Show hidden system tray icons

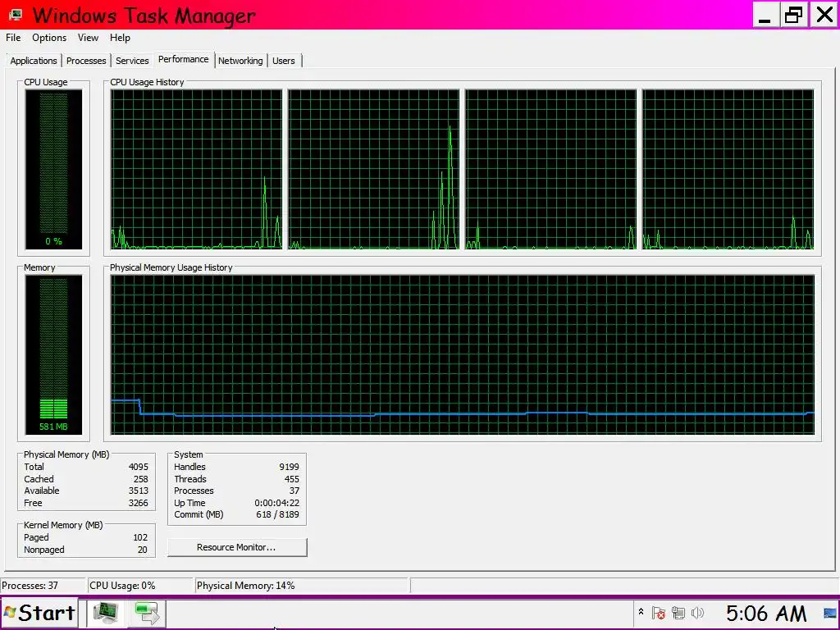[x=641, y=612]
